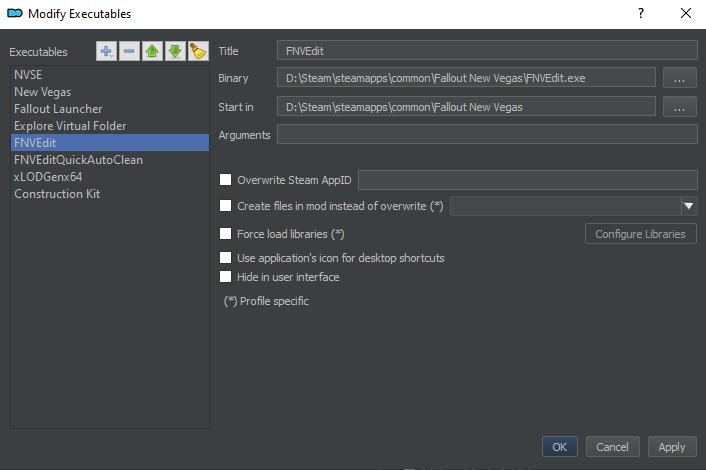Toggle Force load libraries checkbox
The width and height of the screenshot is (706, 470).
pos(225,234)
